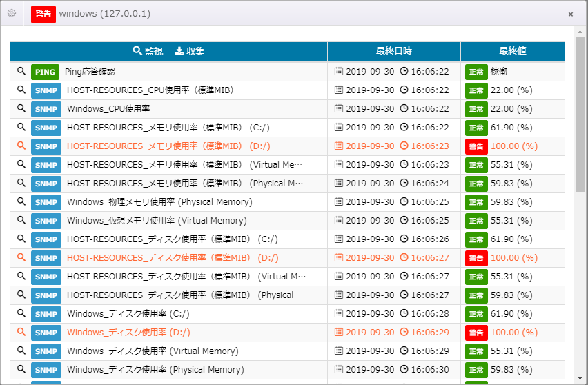The width and height of the screenshot is (588, 385).
Task: Click magnifier for HOST-RESOURCES_メモリ使用率 (C:/) row
Action: (x=21, y=127)
